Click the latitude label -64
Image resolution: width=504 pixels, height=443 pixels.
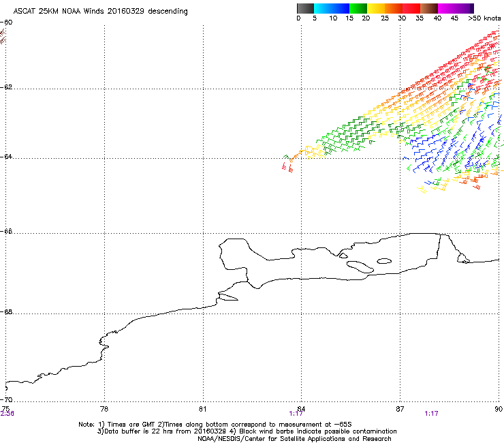coord(6,157)
